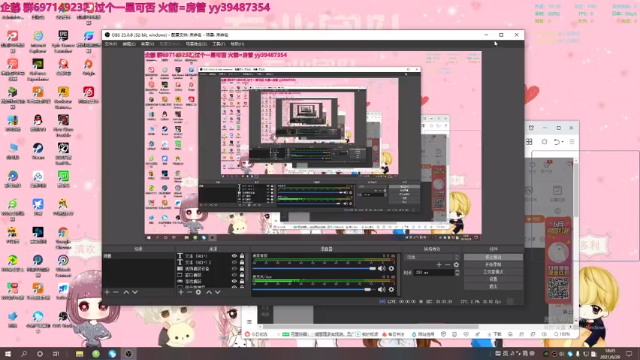
Task: Adjust the desktop audio volume slider
Action: 314,268
